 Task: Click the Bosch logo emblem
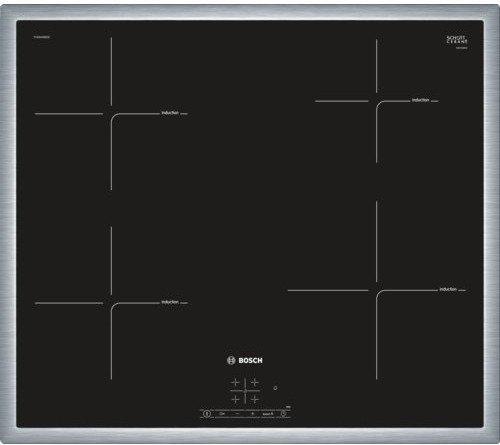click(231, 360)
